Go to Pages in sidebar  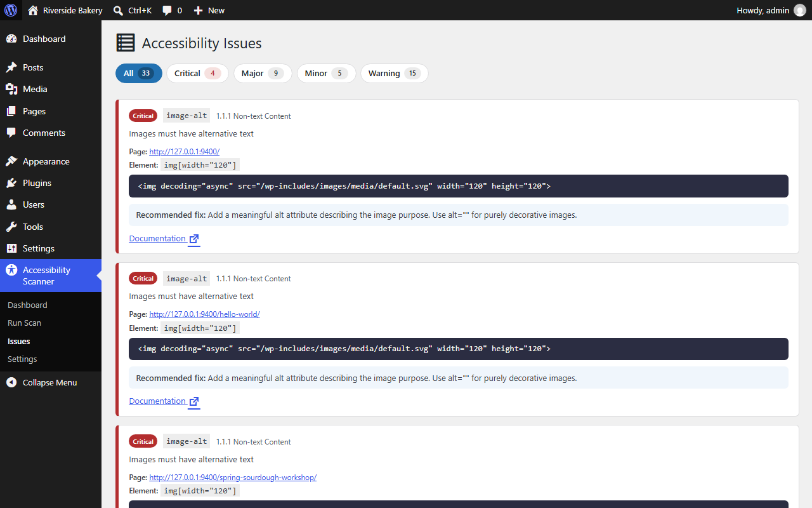pyautogui.click(x=51, y=111)
